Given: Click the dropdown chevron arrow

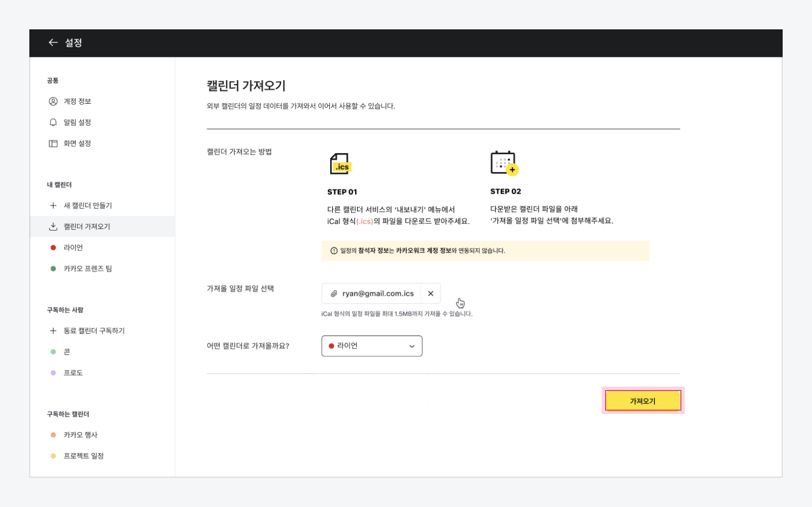Looking at the screenshot, I should point(412,346).
